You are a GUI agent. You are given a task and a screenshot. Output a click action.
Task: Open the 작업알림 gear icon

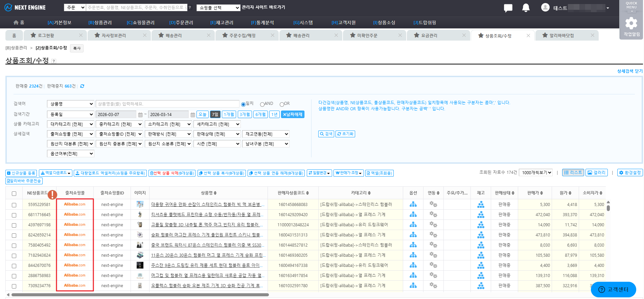coord(631,23)
